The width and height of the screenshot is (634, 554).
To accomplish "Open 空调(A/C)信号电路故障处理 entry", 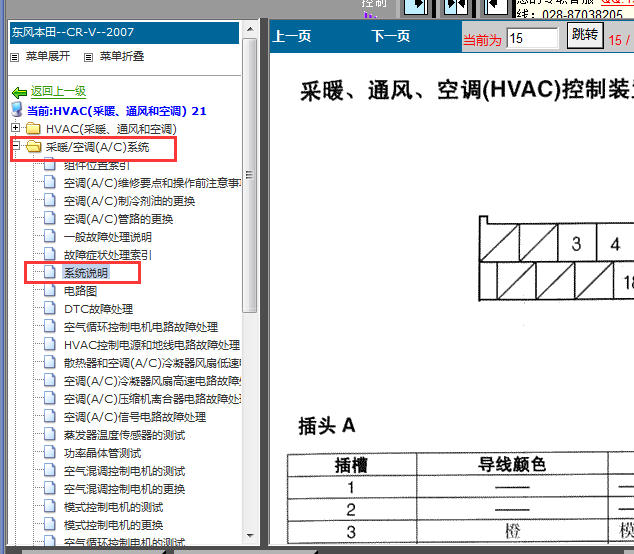I will 135,417.
